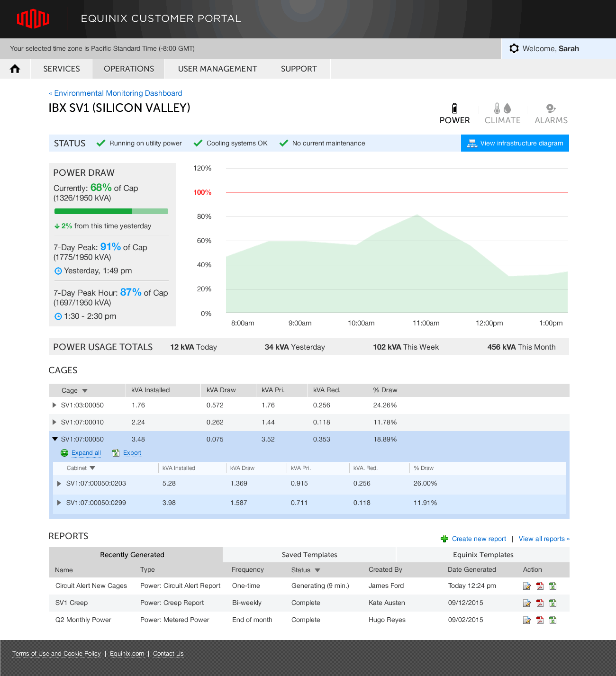
Task: Collapse cage SV1:07:00050 row
Action: tap(55, 439)
